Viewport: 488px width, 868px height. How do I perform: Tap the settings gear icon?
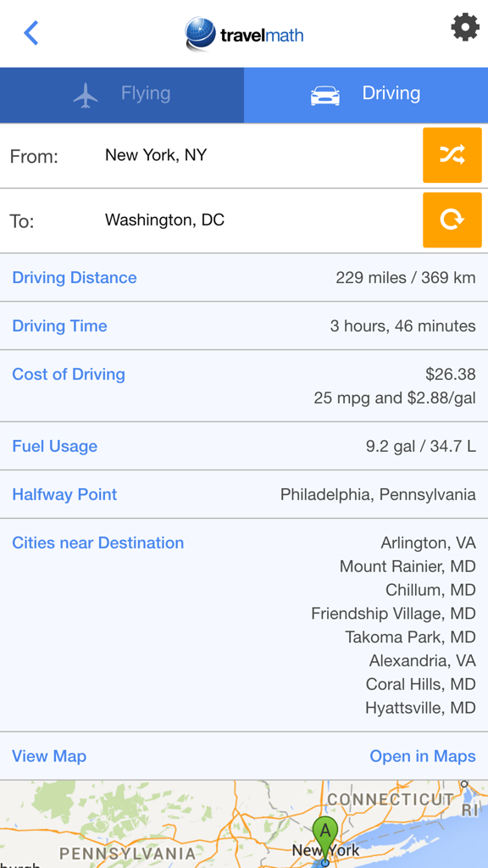[x=465, y=28]
